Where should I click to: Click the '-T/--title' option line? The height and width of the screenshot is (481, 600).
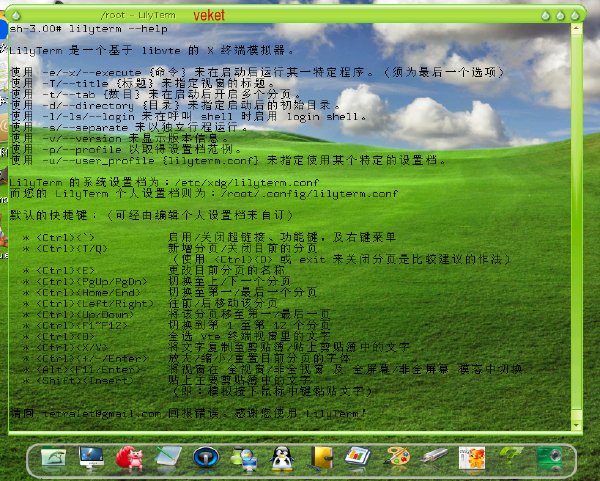(143, 83)
